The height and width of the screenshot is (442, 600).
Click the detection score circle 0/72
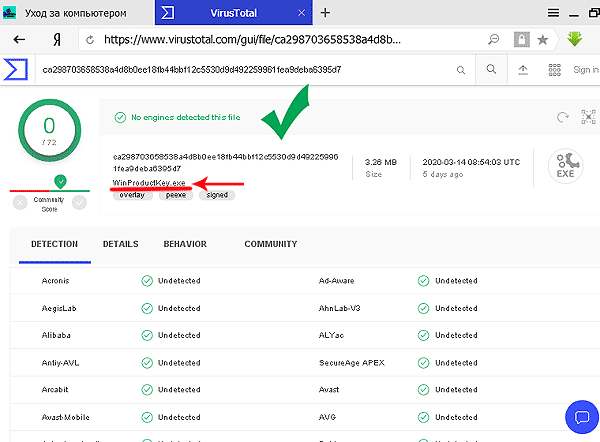(x=49, y=130)
